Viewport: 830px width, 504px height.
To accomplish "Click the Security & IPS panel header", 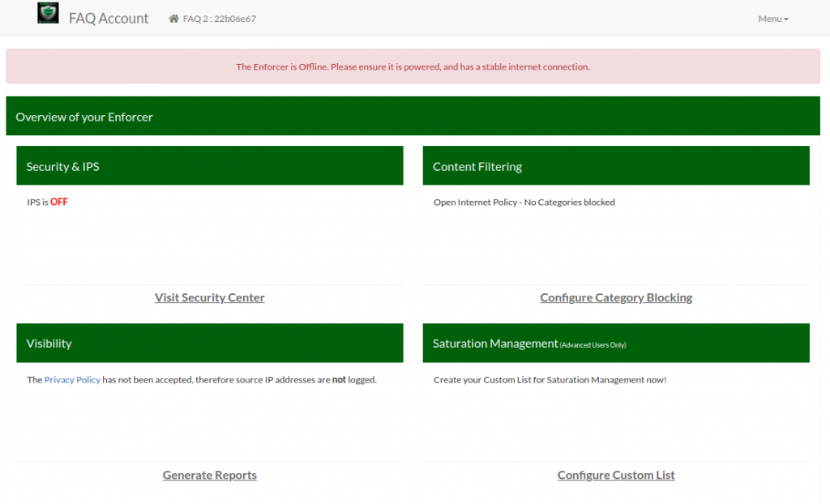I will (210, 166).
